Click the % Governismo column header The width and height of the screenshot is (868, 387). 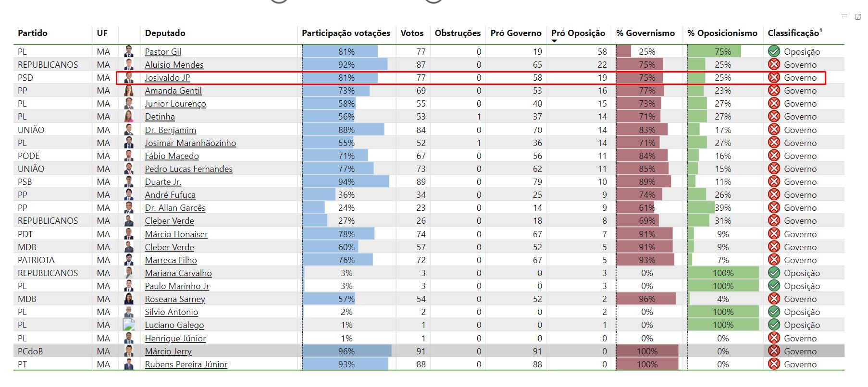(645, 33)
